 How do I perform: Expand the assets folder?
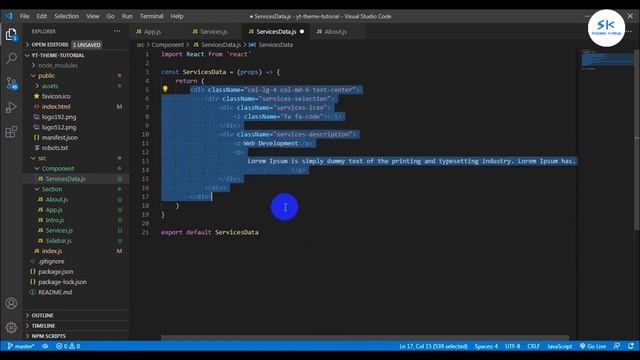[x=50, y=86]
